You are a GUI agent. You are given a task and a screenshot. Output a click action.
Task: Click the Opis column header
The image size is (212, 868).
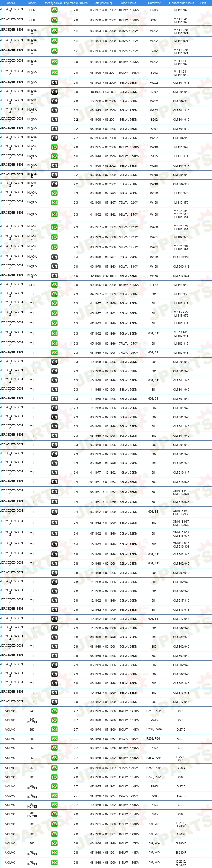coord(203,3)
